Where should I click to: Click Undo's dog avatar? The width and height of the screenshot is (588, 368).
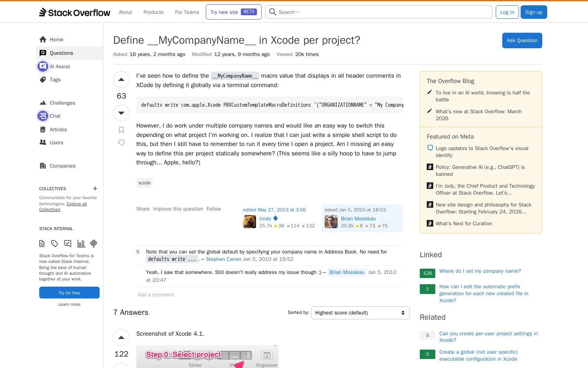point(249,222)
